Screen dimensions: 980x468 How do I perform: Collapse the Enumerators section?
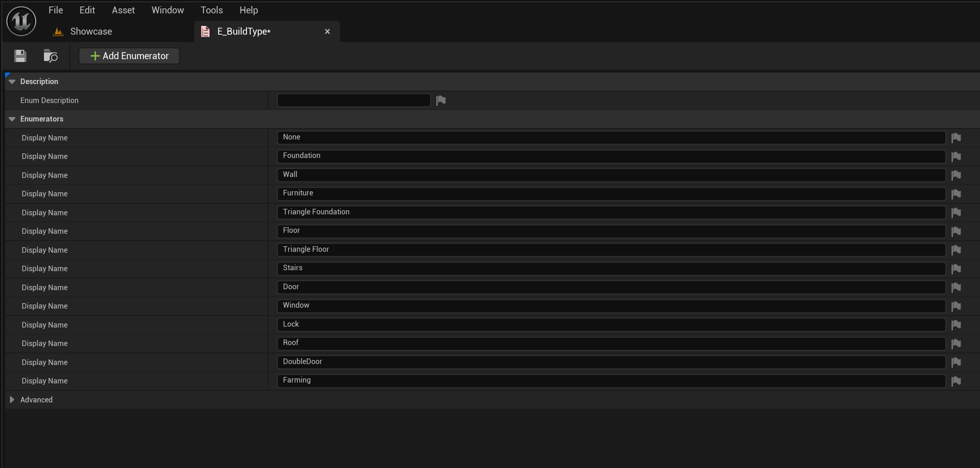12,119
